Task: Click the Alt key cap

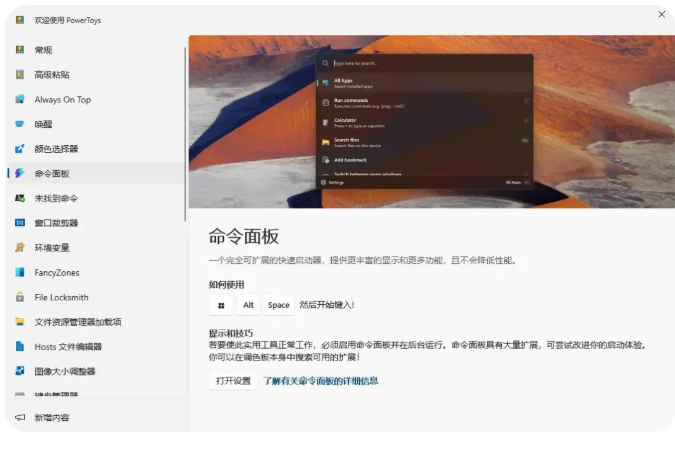Action: pos(248,305)
